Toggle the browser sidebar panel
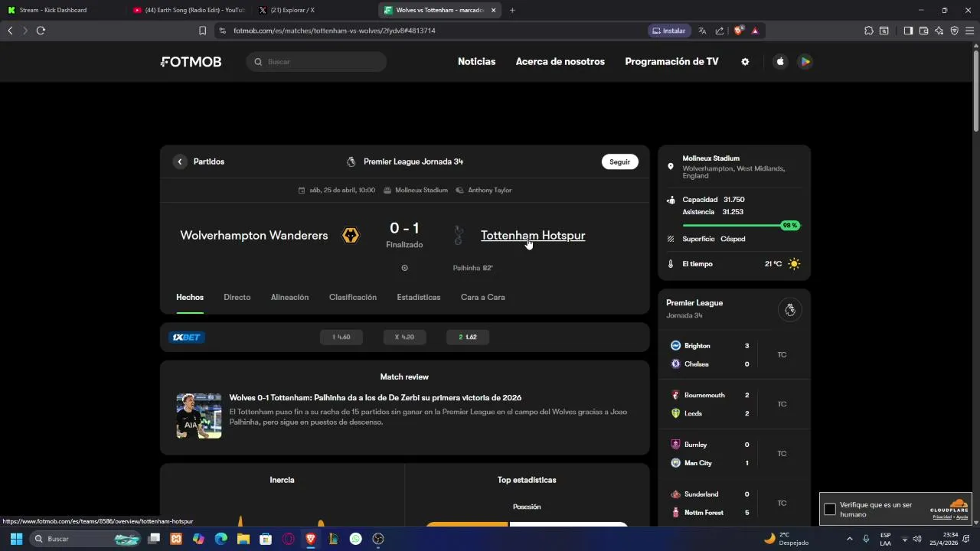980x551 pixels. click(908, 31)
